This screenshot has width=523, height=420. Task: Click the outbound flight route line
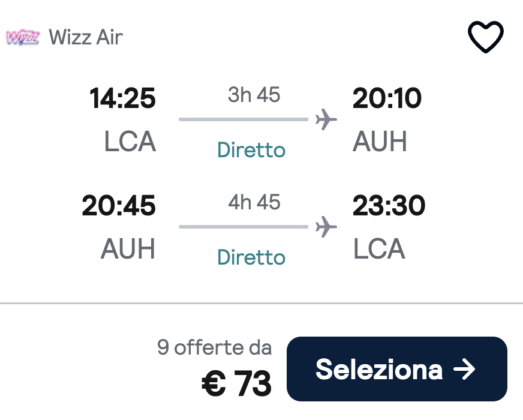(x=243, y=119)
